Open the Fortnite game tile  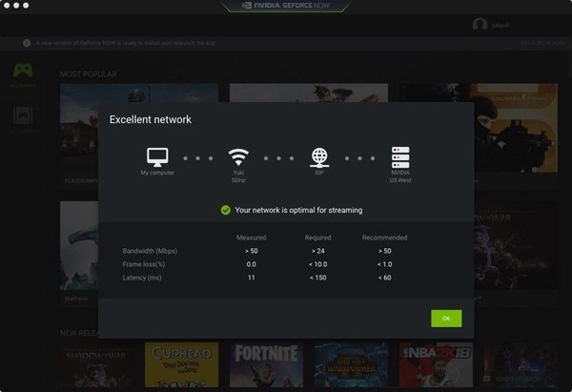tap(266, 364)
